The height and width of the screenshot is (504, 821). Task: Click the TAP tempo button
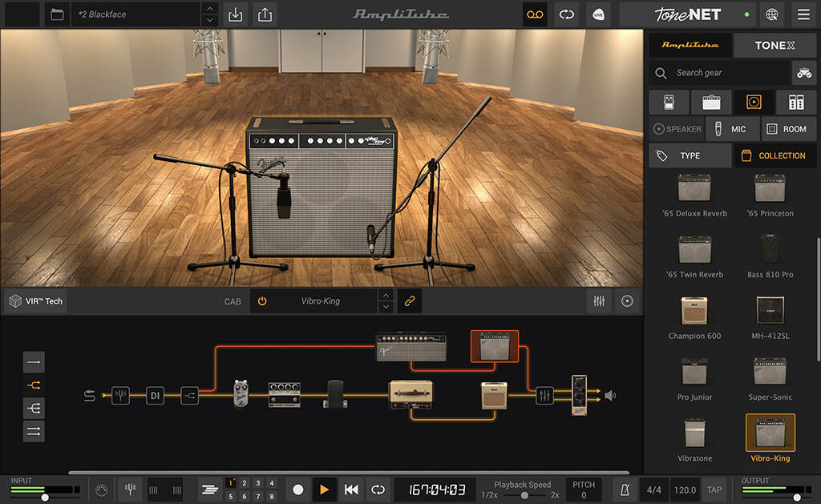[x=714, y=489]
